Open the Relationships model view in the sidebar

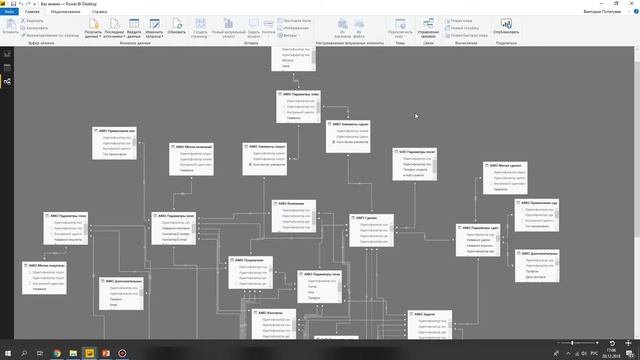(7, 82)
